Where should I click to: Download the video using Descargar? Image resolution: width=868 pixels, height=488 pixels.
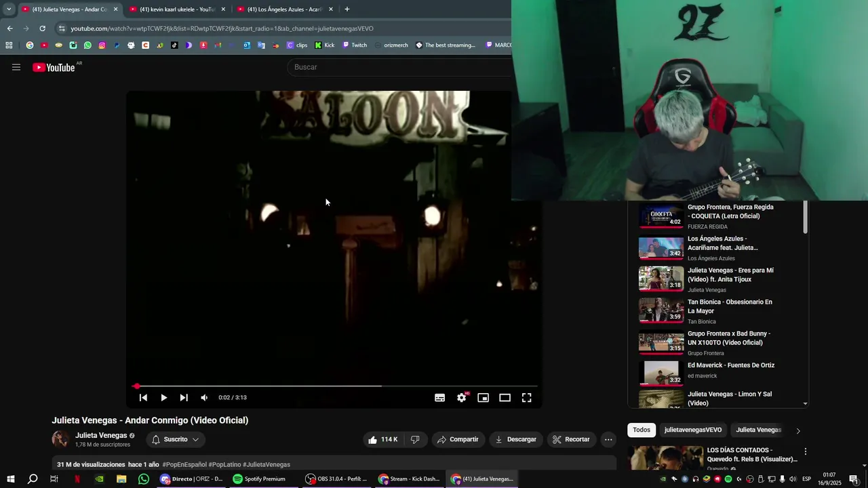pos(516,439)
